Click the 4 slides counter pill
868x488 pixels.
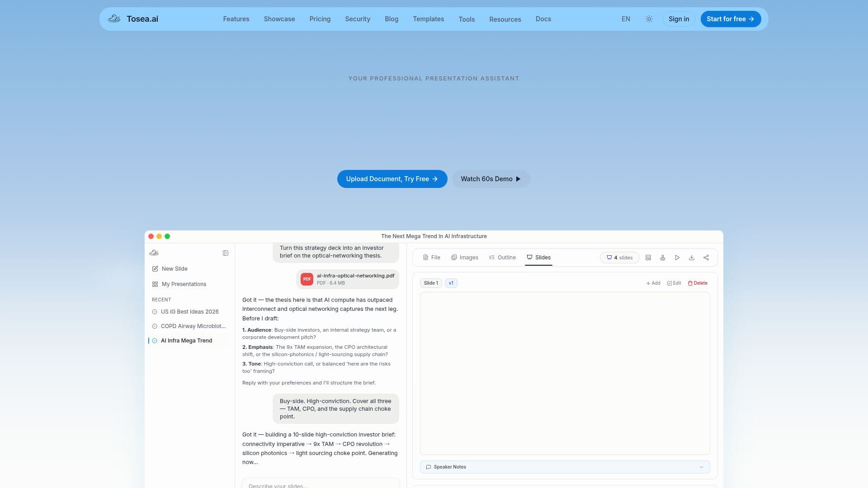(619, 258)
